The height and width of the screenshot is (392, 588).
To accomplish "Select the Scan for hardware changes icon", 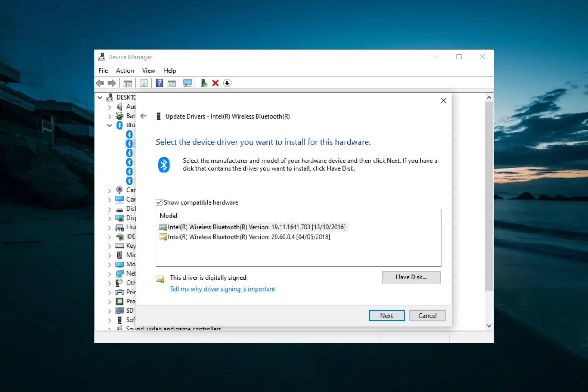I will coord(188,83).
